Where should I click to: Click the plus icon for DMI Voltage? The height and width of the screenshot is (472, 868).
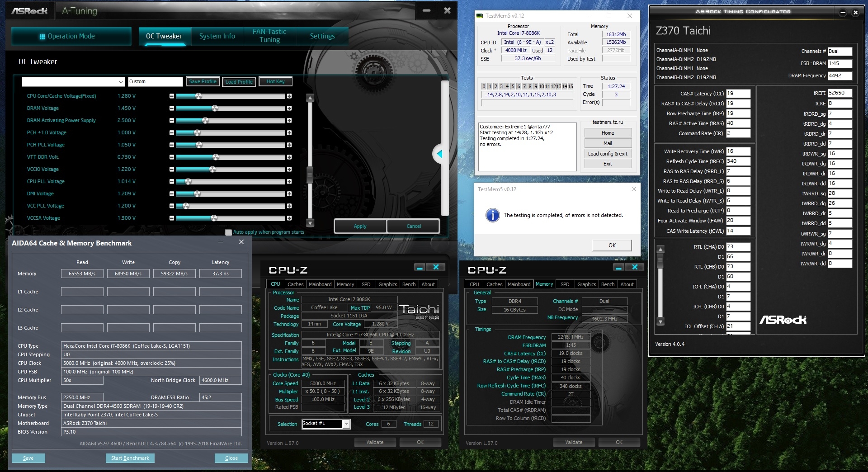[x=289, y=194]
